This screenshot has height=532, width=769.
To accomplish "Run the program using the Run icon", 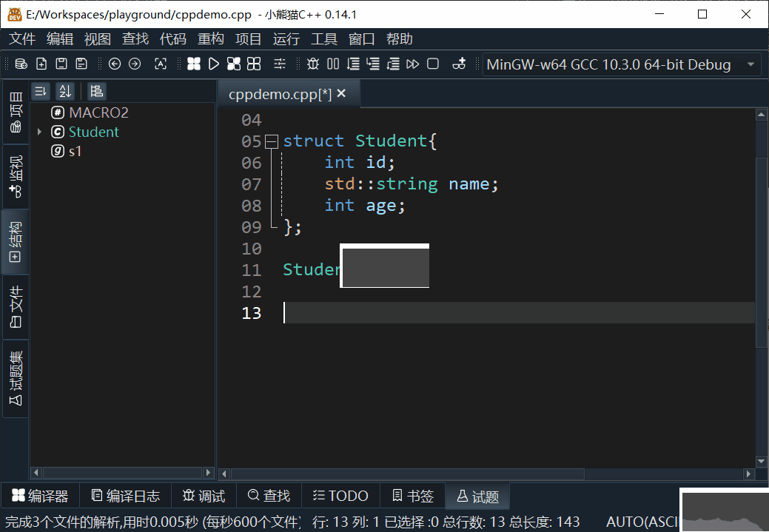I will [215, 64].
